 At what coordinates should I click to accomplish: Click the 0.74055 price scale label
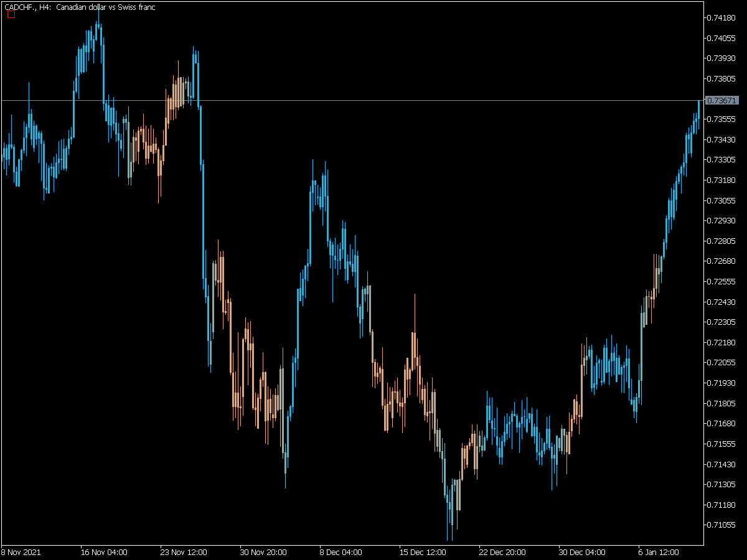(721, 39)
